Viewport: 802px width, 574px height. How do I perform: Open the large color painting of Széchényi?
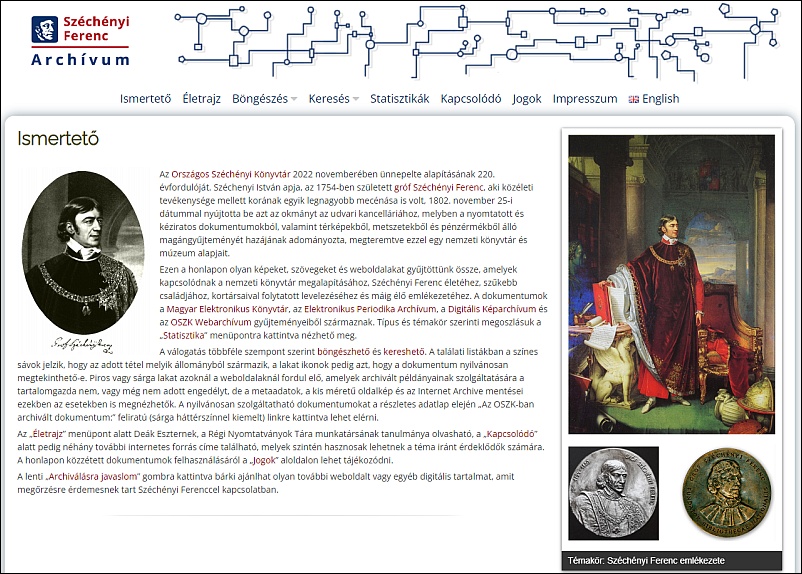click(672, 284)
